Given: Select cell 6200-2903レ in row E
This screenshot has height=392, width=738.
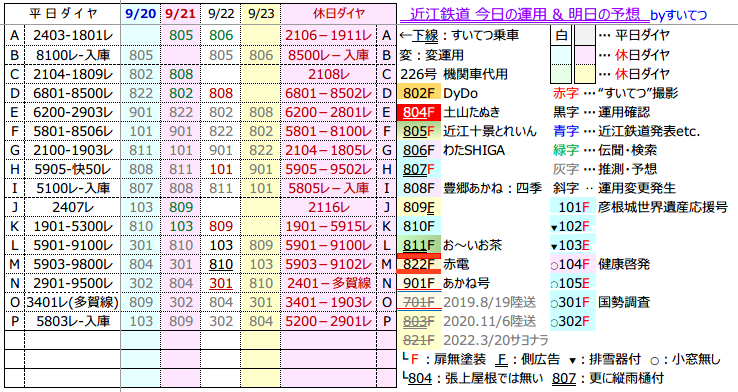Looking at the screenshot, I should [73, 112].
